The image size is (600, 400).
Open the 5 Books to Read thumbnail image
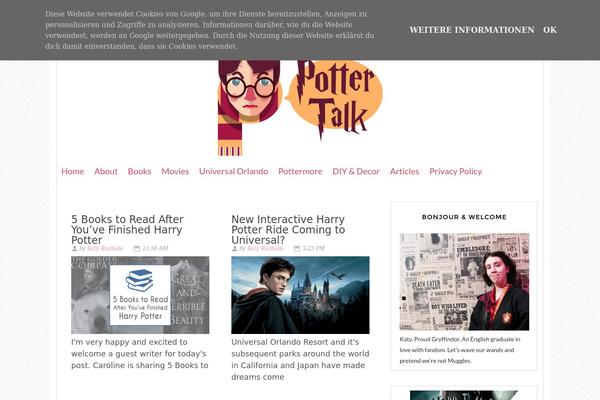[140, 295]
